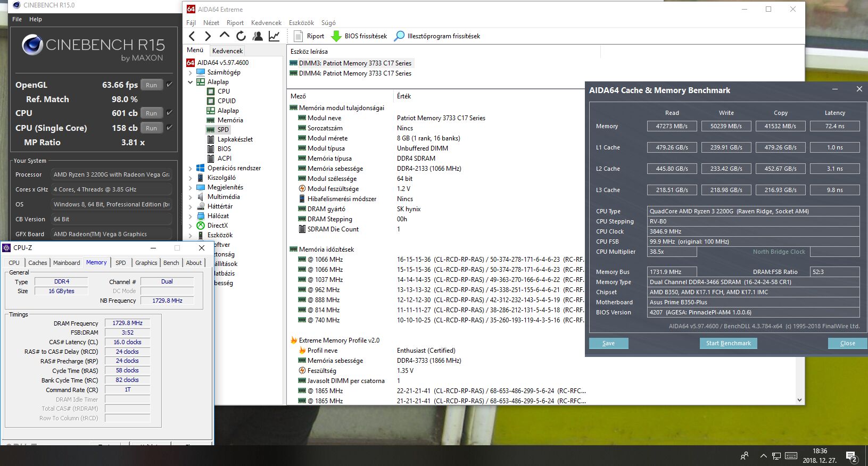Image resolution: width=868 pixels, height=466 pixels.
Task: Toggle CPU Single Core checkbox
Action: [x=169, y=127]
